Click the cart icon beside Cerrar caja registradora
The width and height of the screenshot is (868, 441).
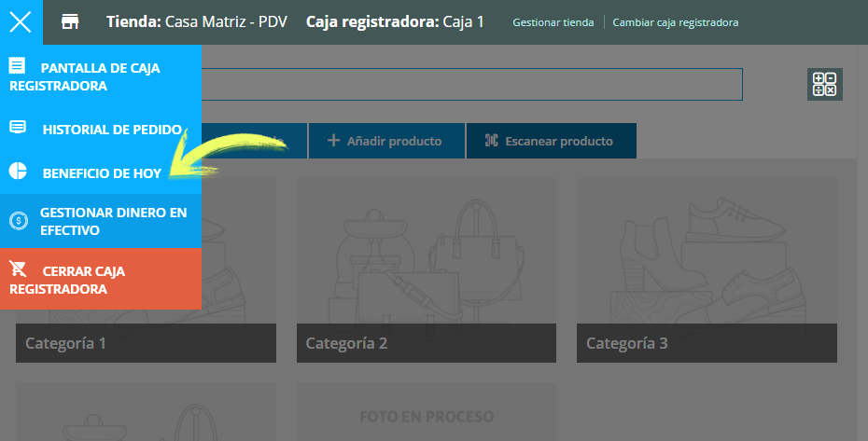18,270
